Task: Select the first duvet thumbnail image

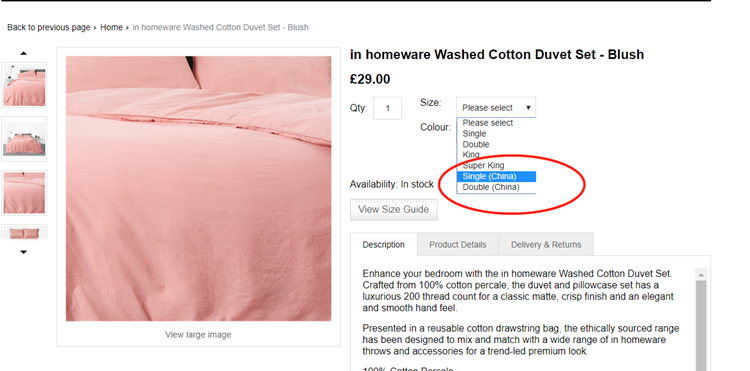Action: pyautogui.click(x=24, y=85)
